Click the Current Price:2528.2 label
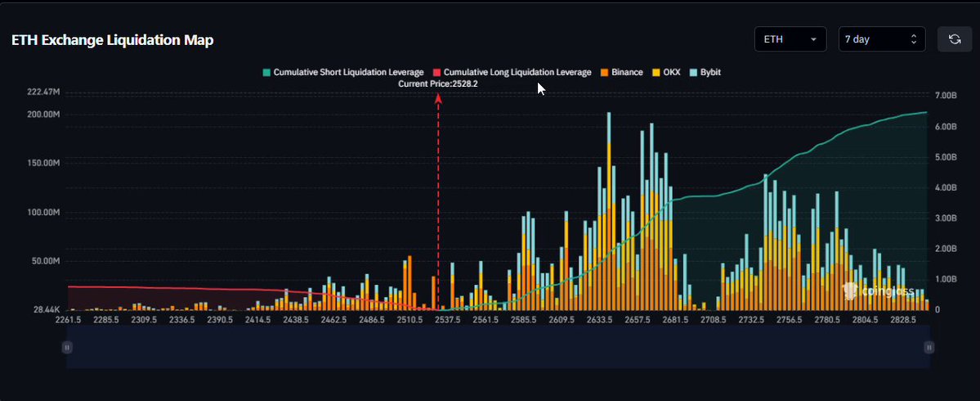The image size is (980, 401). coord(438,83)
